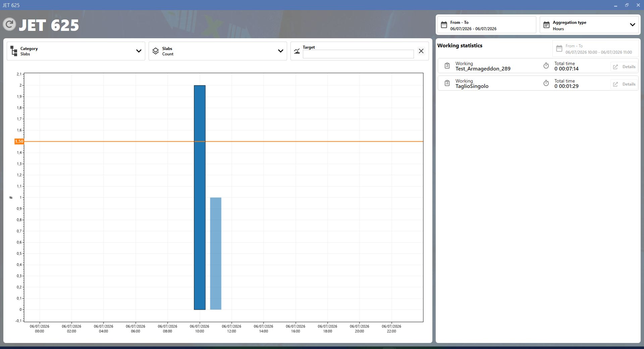Image resolution: width=644 pixels, height=349 pixels.
Task: Select the dark blue bar at 10:00
Action: click(x=200, y=197)
